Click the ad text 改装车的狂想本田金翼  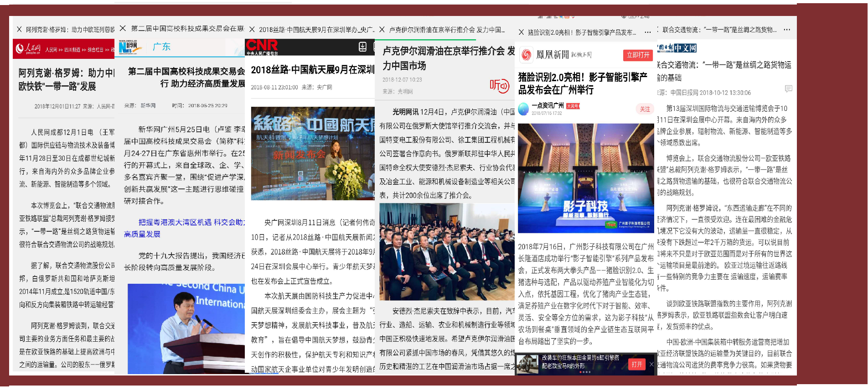(580, 362)
